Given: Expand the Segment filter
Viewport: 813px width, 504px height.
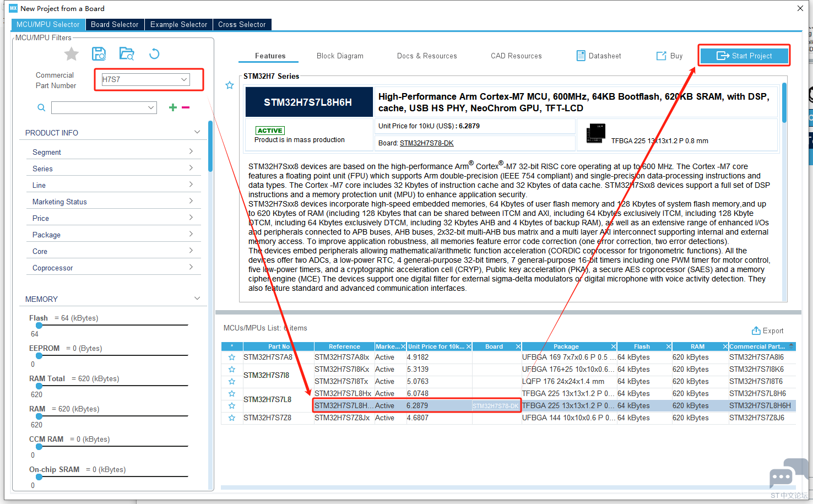Looking at the screenshot, I should pyautogui.click(x=191, y=151).
